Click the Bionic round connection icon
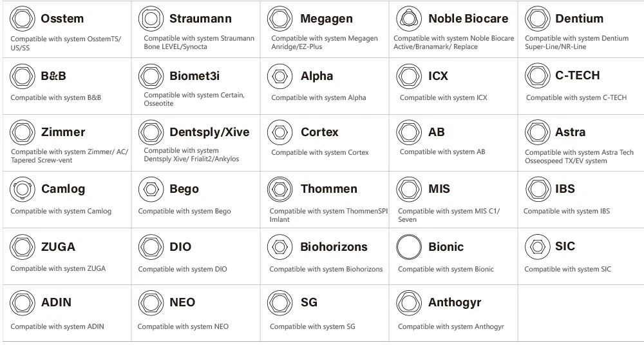This screenshot has width=644, height=345. tap(409, 247)
